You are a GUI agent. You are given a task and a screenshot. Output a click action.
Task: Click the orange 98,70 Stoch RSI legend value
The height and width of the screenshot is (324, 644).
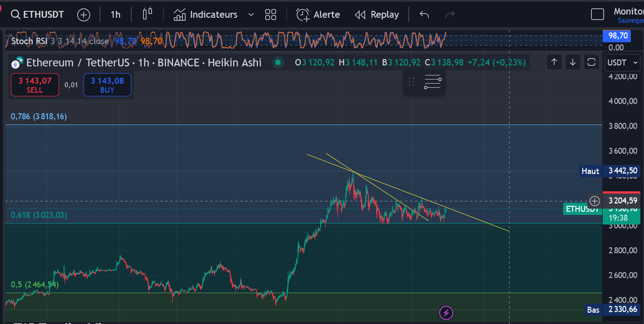152,41
